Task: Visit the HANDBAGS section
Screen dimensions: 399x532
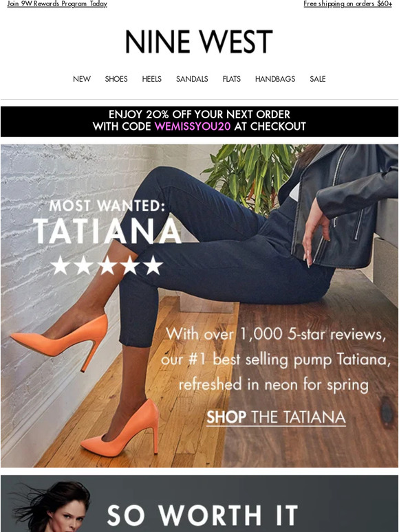Action: point(275,79)
